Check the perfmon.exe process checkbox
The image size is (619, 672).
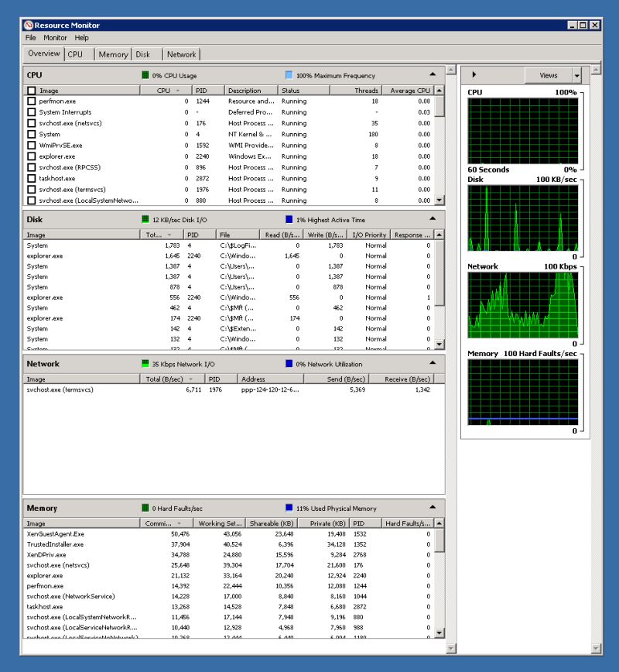[31, 101]
